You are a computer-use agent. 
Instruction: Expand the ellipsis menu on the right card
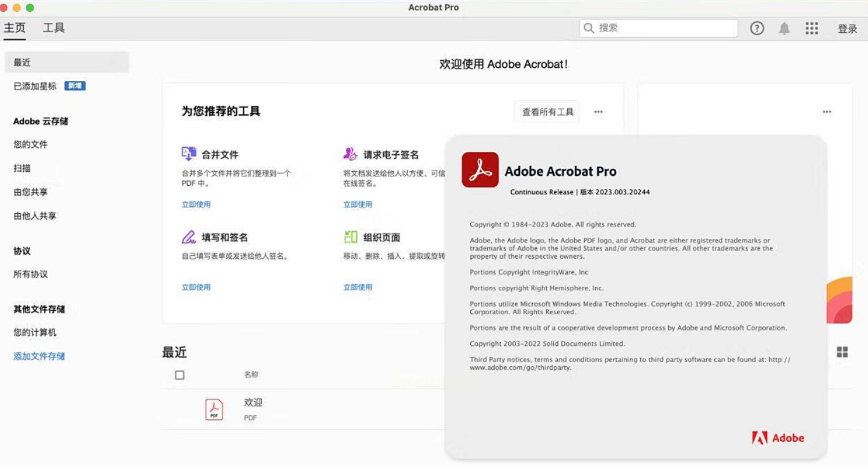(827, 112)
